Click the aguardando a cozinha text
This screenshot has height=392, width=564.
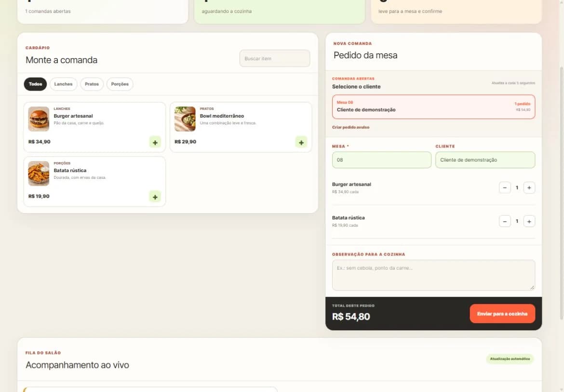coord(227,11)
